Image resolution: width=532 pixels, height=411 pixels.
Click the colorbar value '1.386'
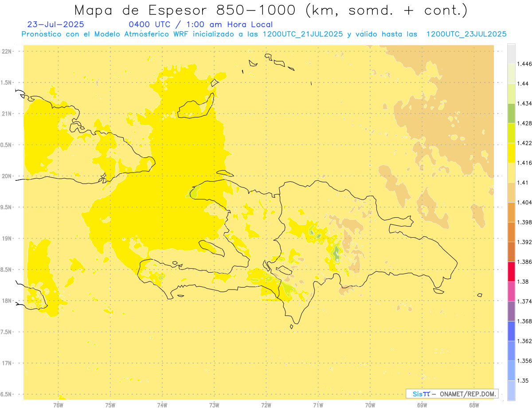[x=524, y=262]
